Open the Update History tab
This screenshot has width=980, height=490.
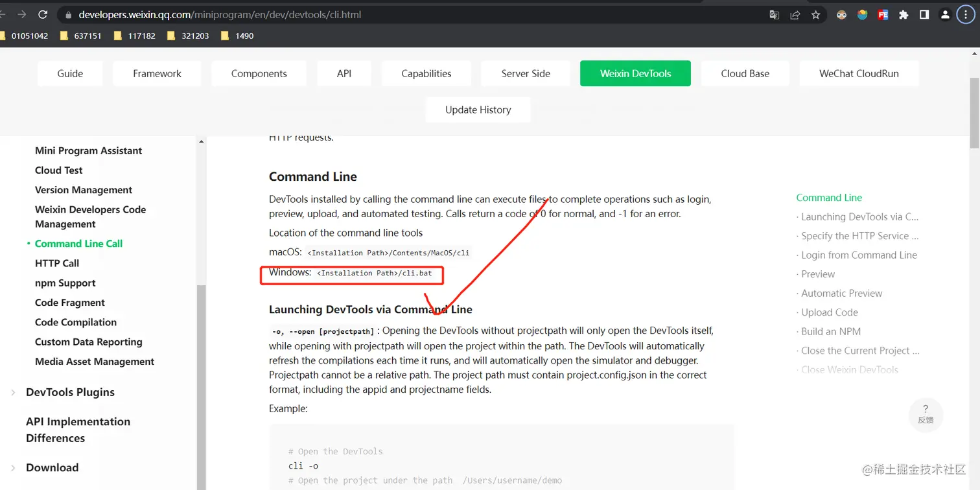pyautogui.click(x=478, y=110)
